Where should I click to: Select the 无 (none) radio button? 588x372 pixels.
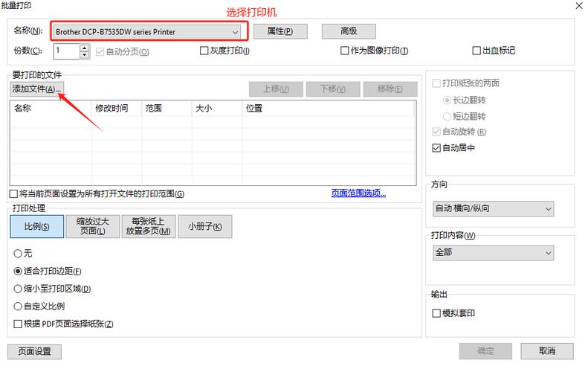click(18, 254)
